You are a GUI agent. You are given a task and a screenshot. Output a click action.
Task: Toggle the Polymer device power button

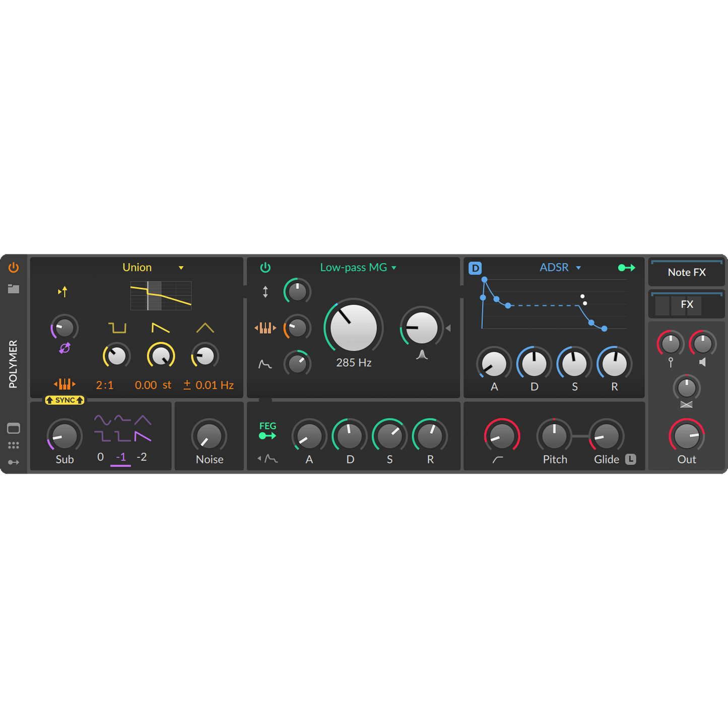(14, 268)
